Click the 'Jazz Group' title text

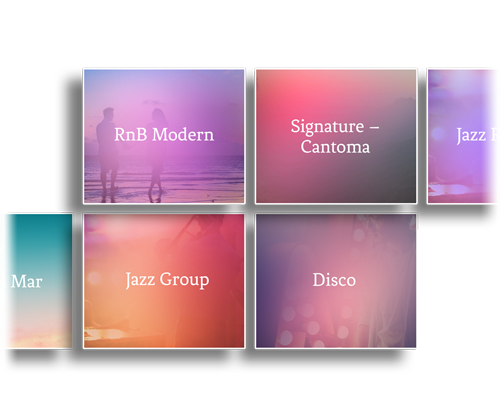pos(167,280)
